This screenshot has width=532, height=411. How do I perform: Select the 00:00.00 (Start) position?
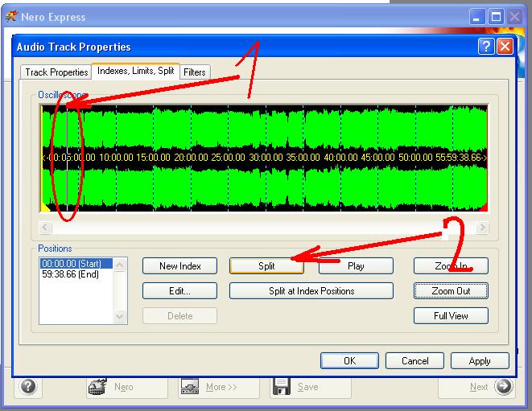[76, 264]
